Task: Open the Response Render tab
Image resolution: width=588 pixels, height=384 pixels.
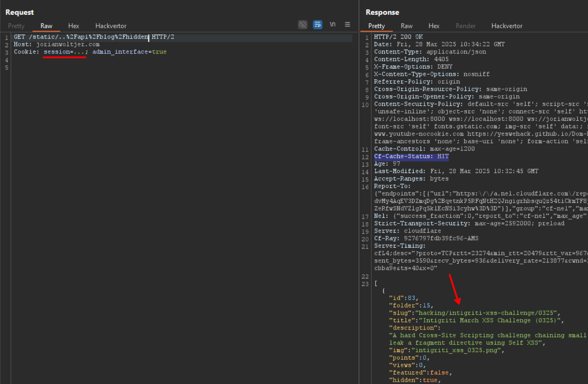Action: coord(465,26)
